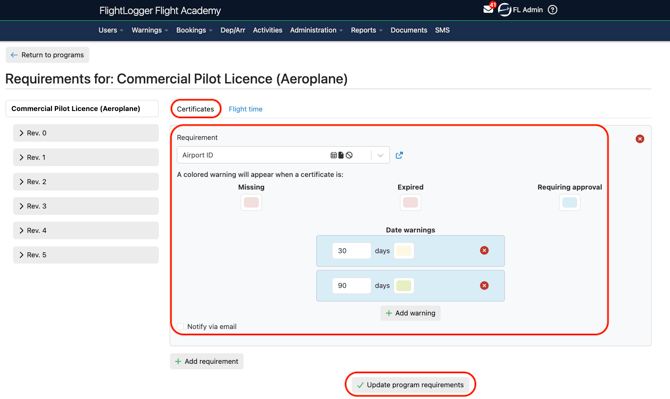Click the 90 days number field
This screenshot has width=670, height=399.
click(x=352, y=285)
